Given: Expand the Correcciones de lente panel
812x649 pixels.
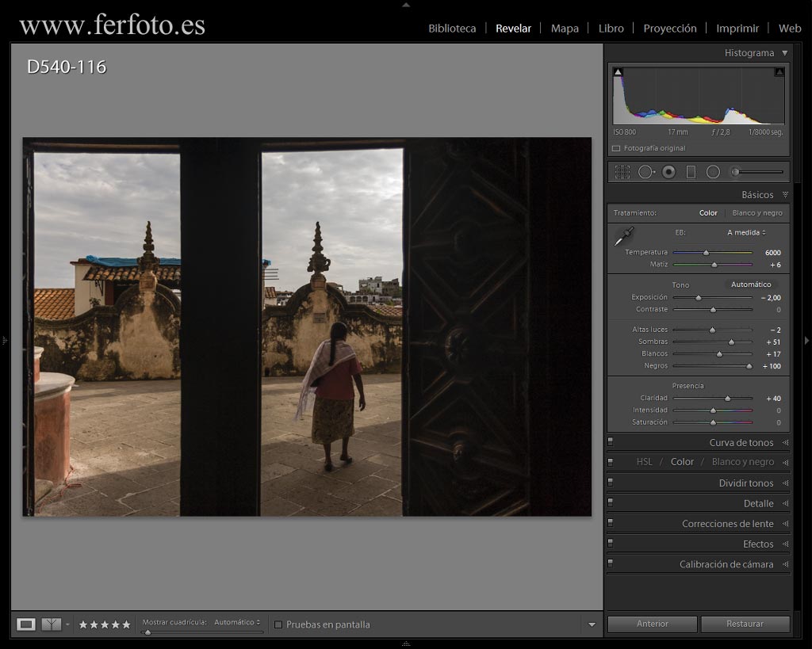Looking at the screenshot, I should point(786,523).
